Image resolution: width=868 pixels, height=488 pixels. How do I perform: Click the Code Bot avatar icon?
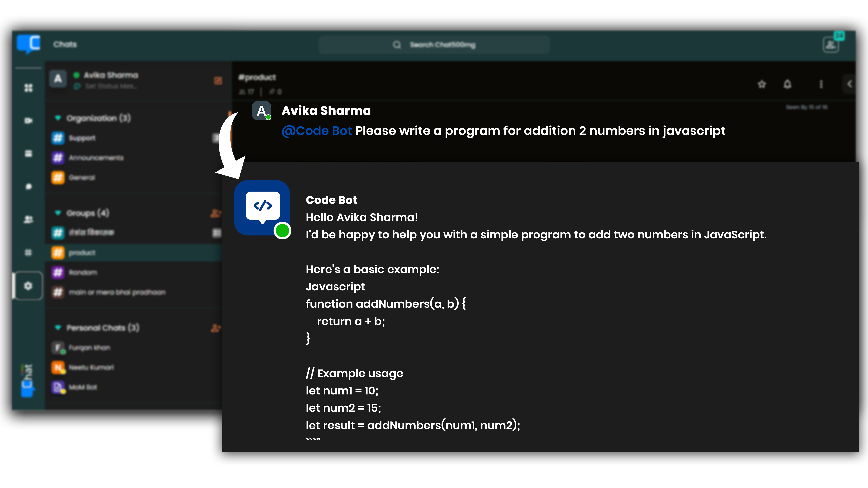coord(262,208)
